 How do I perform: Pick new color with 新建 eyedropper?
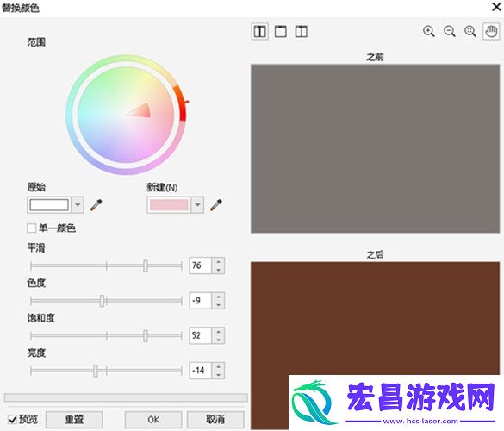pos(216,205)
